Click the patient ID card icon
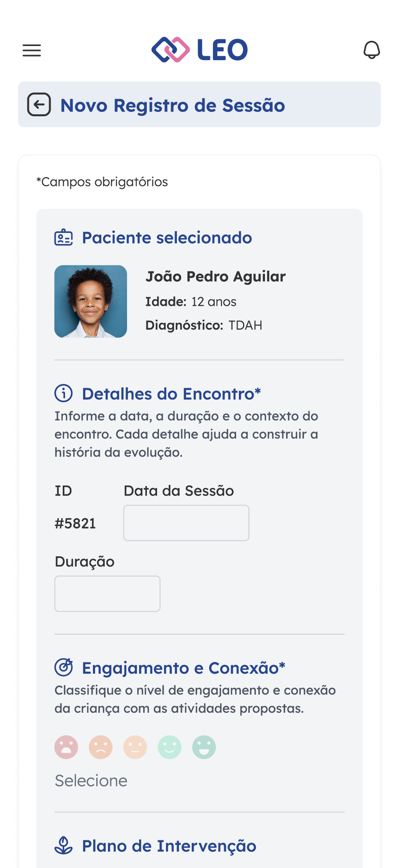Image resolution: width=399 pixels, height=868 pixels. [x=64, y=238]
